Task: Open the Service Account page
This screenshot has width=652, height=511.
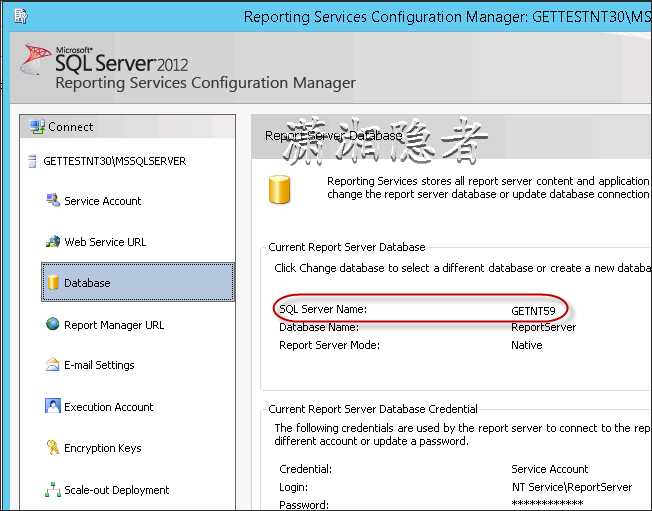Action: (103, 201)
